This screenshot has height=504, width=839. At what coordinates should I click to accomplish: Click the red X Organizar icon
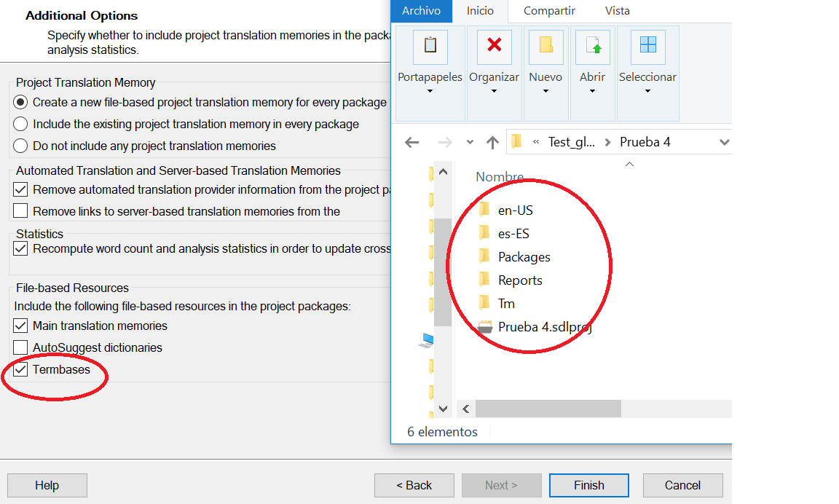[x=494, y=46]
